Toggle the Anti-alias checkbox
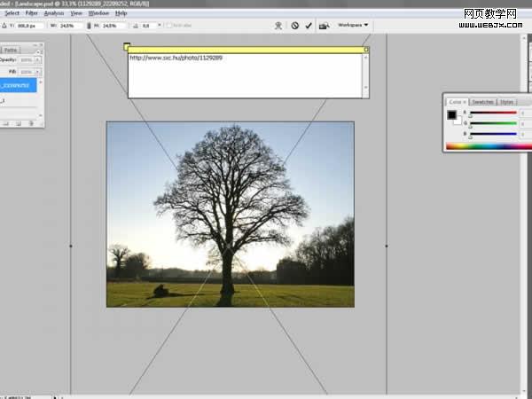 (x=168, y=26)
